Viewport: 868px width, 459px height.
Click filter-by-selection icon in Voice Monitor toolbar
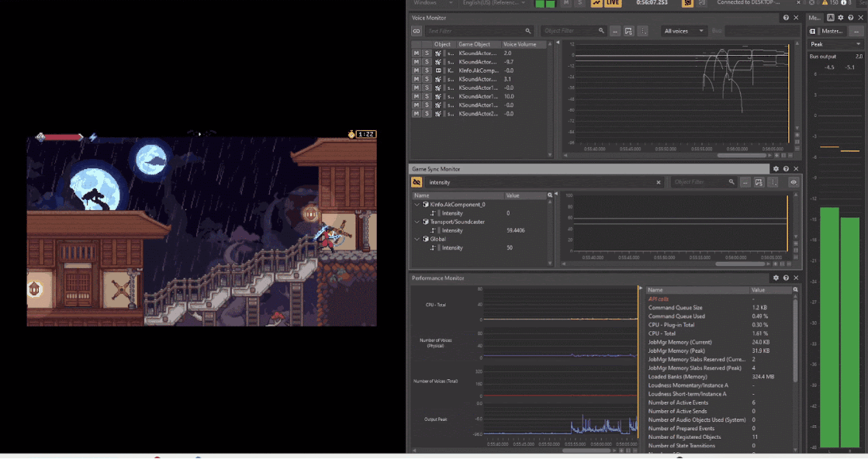(629, 31)
